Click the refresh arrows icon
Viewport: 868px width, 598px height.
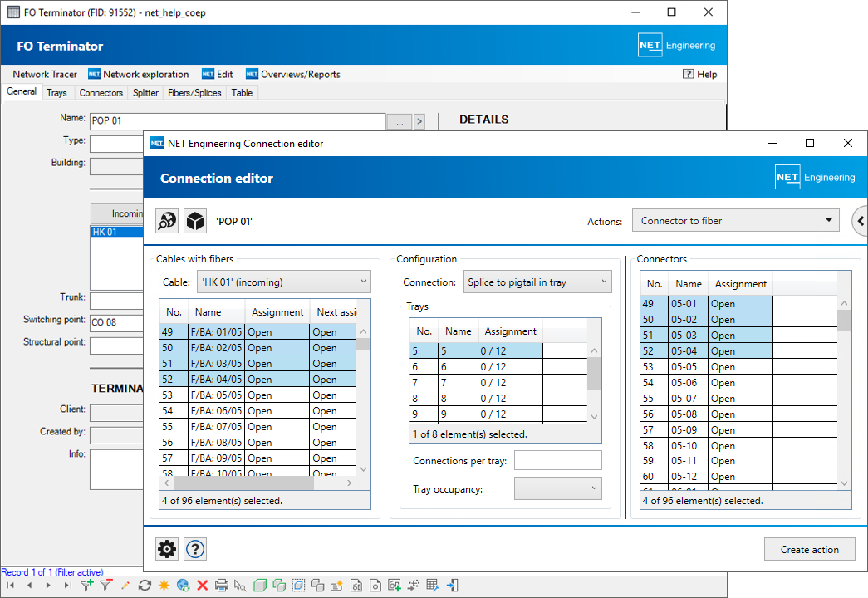click(x=145, y=586)
